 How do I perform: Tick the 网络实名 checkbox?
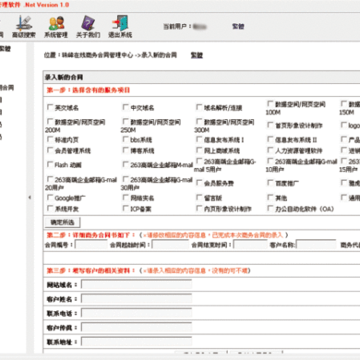126,198
